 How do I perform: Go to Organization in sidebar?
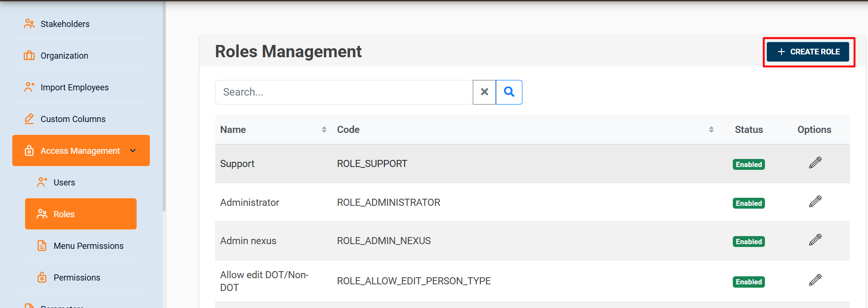[64, 55]
